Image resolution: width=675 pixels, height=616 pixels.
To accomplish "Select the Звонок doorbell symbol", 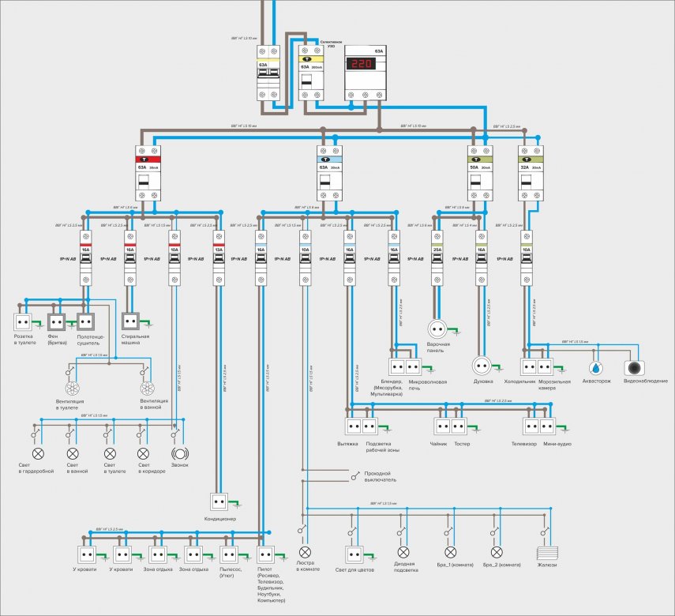I will coord(180,454).
